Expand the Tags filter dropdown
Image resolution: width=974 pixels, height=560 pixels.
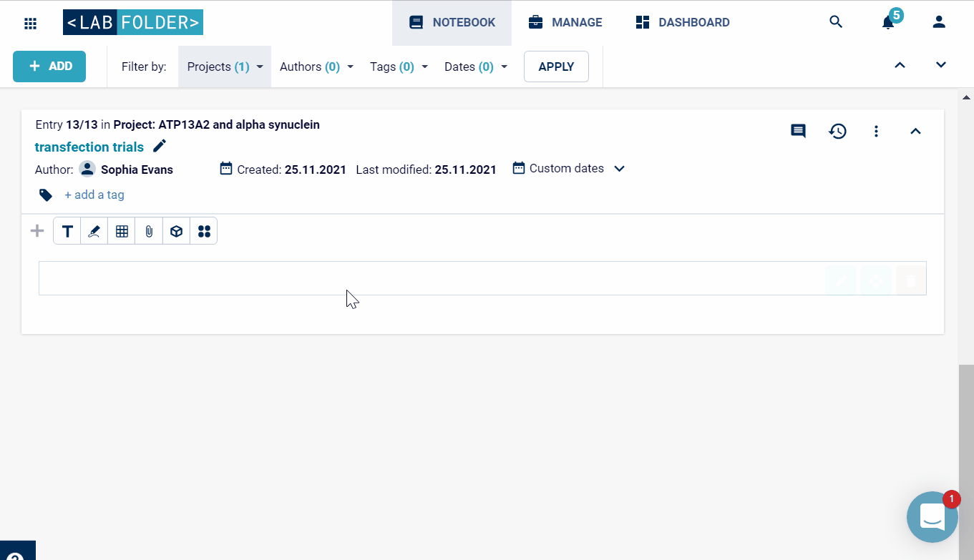coord(399,67)
